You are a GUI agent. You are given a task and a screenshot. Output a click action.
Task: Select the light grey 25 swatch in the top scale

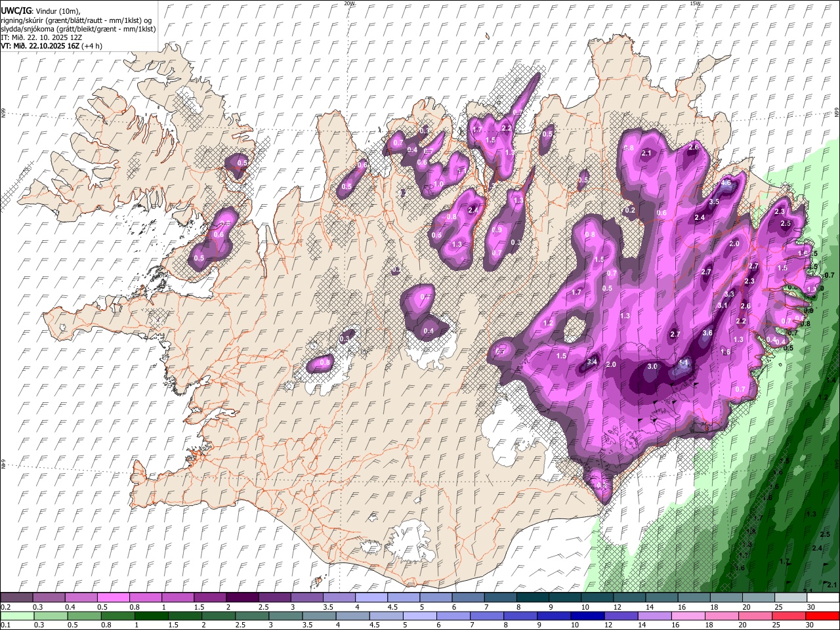[791, 598]
